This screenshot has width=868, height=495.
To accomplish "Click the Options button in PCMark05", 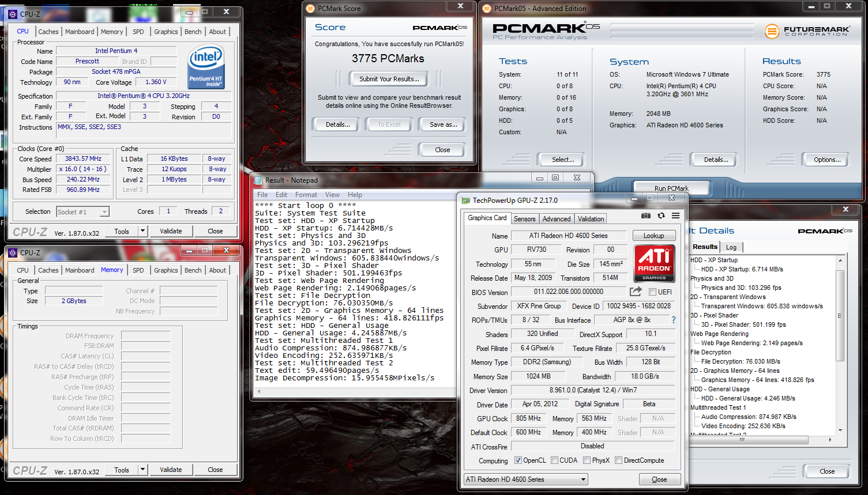I will click(826, 160).
